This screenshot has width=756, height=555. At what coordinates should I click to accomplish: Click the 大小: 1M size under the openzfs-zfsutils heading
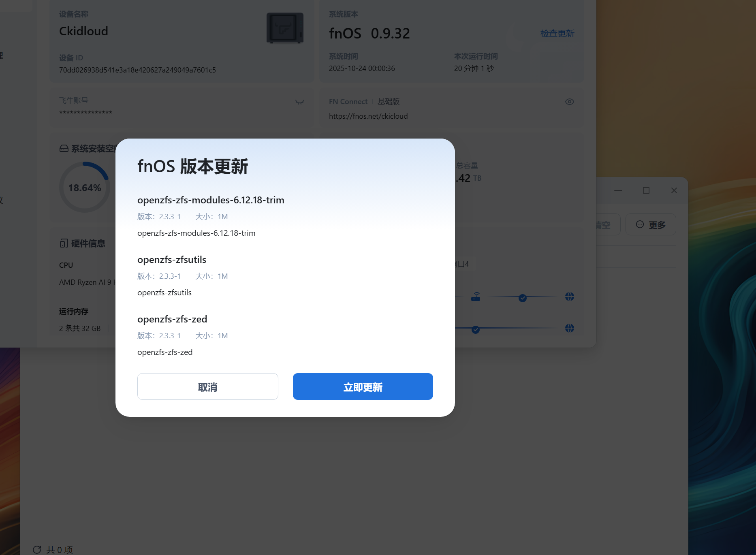point(211,276)
